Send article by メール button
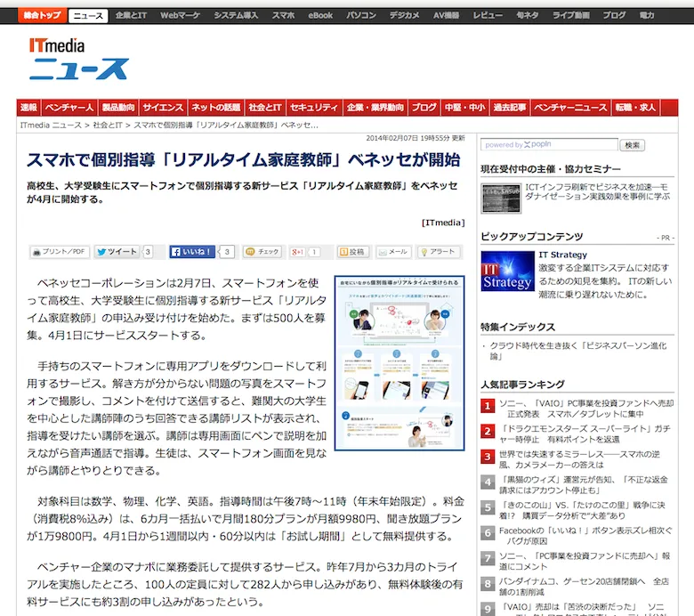This screenshot has width=694, height=616. (x=392, y=252)
